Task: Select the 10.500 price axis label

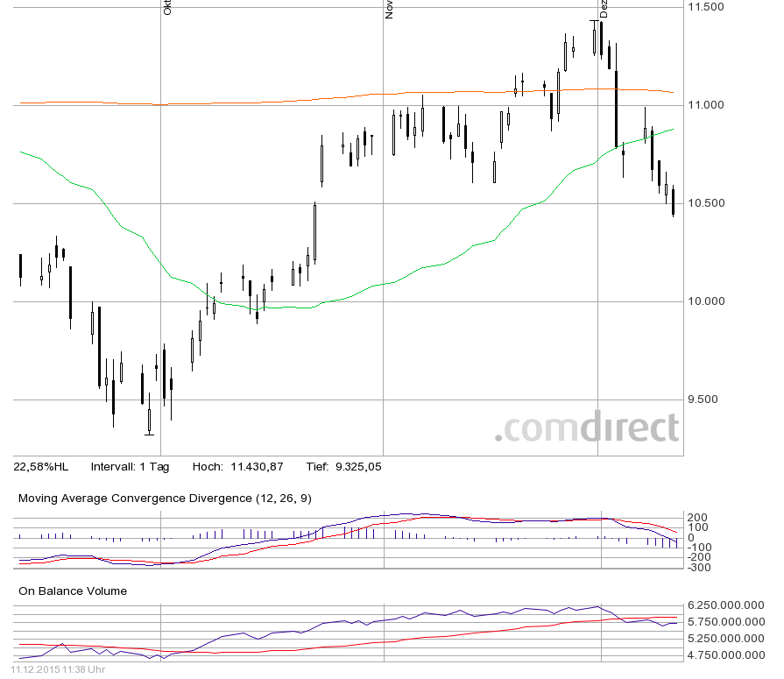Action: (x=707, y=203)
